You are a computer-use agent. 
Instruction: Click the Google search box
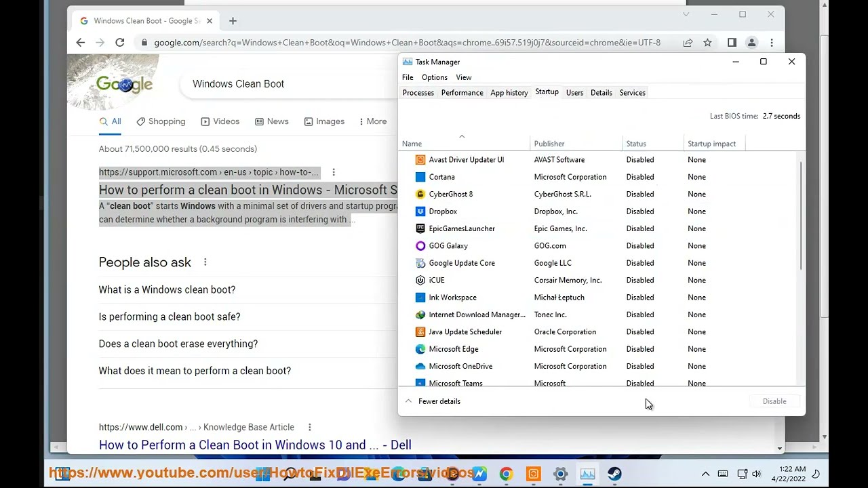tap(288, 84)
